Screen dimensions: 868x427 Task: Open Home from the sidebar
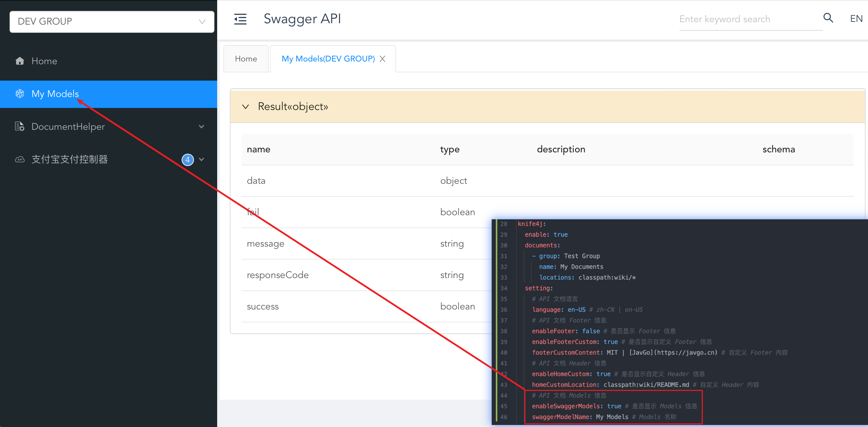pos(44,61)
